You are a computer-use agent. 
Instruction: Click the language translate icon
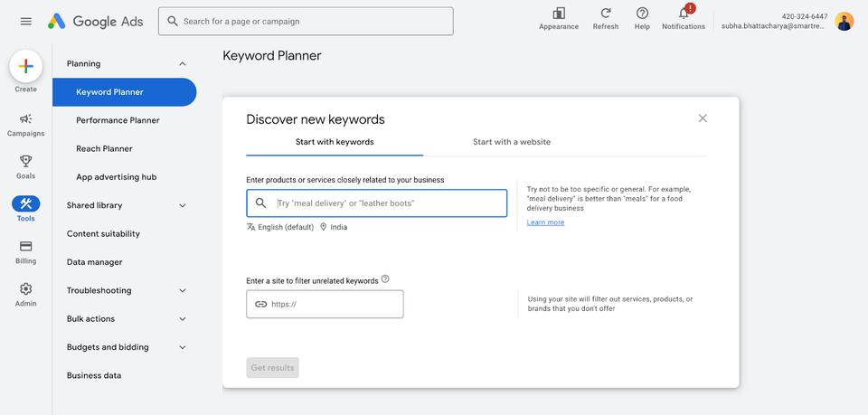[x=250, y=227]
